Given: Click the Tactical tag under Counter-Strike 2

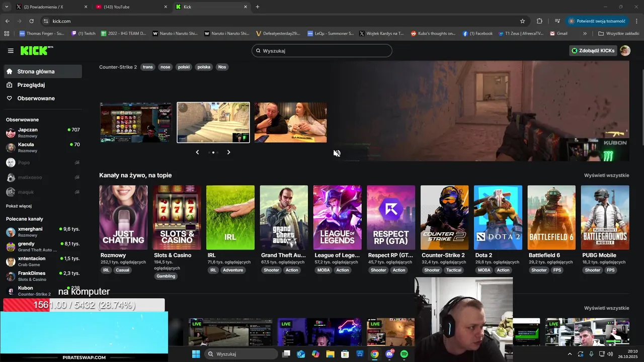Looking at the screenshot, I should click(x=454, y=270).
